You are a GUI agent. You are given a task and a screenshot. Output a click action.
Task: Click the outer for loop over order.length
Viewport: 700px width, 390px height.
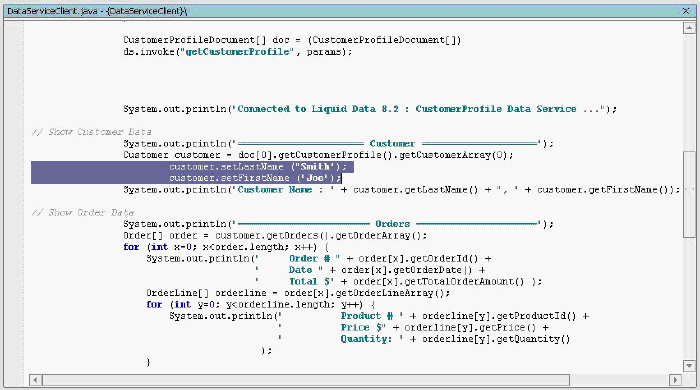pos(226,247)
